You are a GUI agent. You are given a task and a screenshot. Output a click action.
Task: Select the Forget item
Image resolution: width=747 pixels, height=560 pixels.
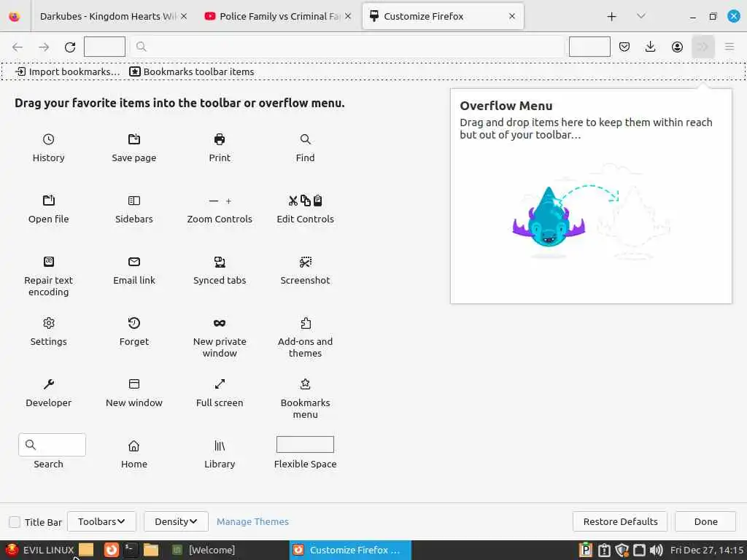pos(134,332)
